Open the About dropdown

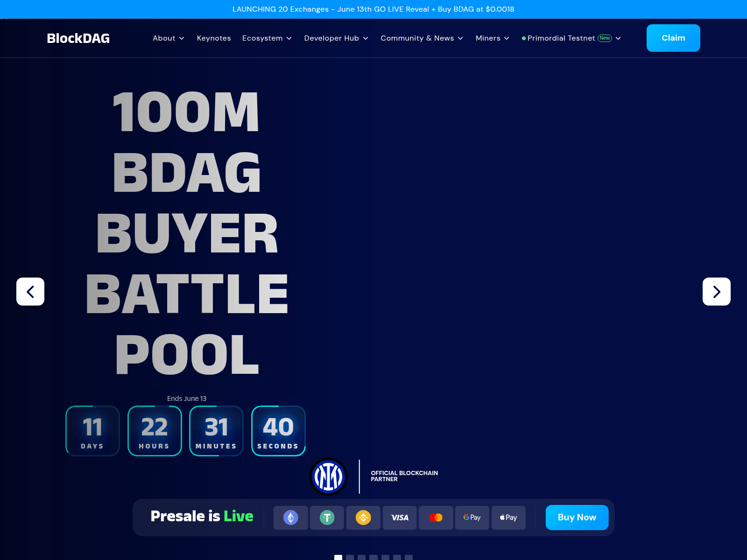click(x=168, y=38)
